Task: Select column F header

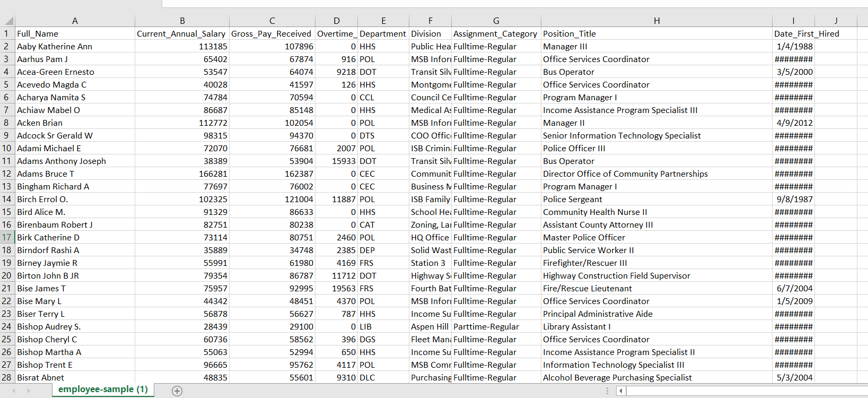Action: click(431, 21)
